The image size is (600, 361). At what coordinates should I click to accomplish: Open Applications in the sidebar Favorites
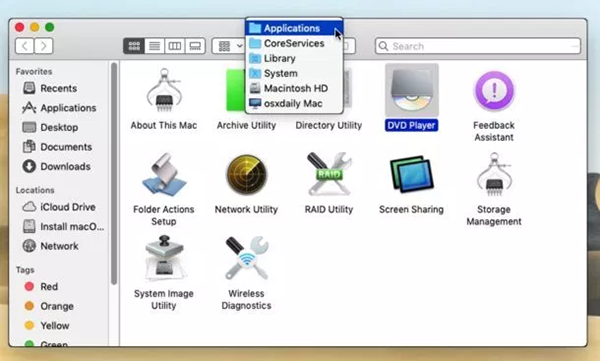pos(59,108)
